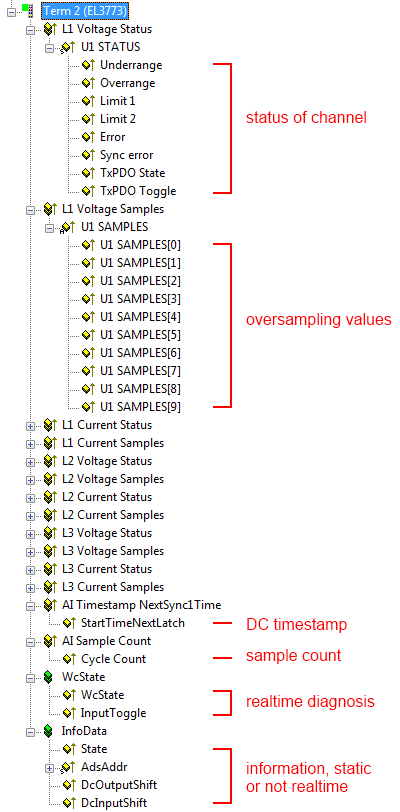This screenshot has height=812, width=400.
Task: Select the L1 Current Status label
Action: tap(106, 425)
